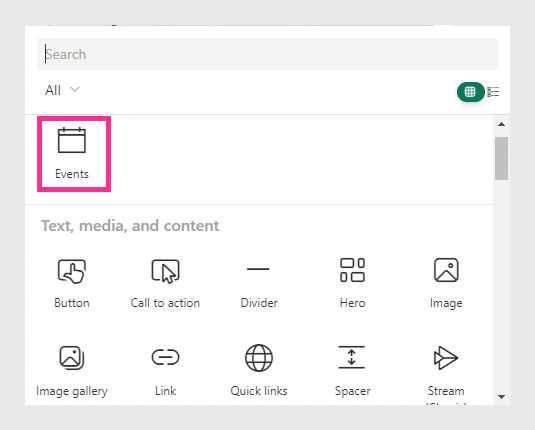Switch to list view
Image resolution: width=535 pixels, height=430 pixels.
click(493, 92)
